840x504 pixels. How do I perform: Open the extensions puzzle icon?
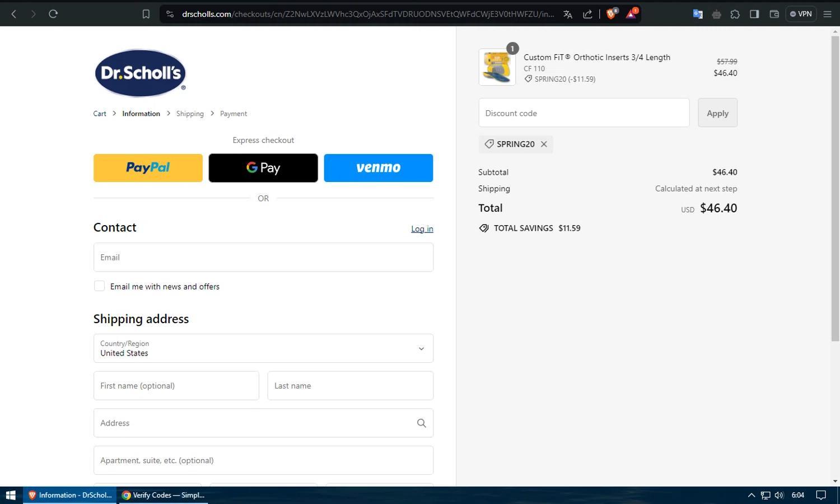[735, 14]
